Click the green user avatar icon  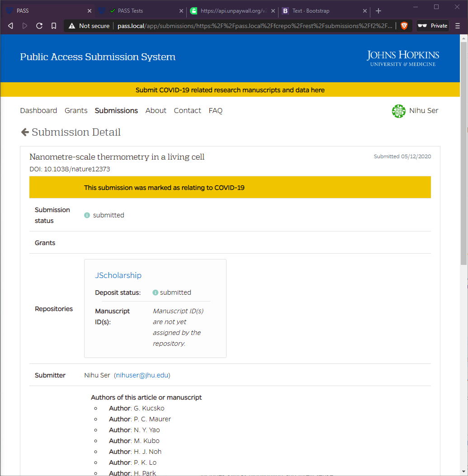(398, 111)
